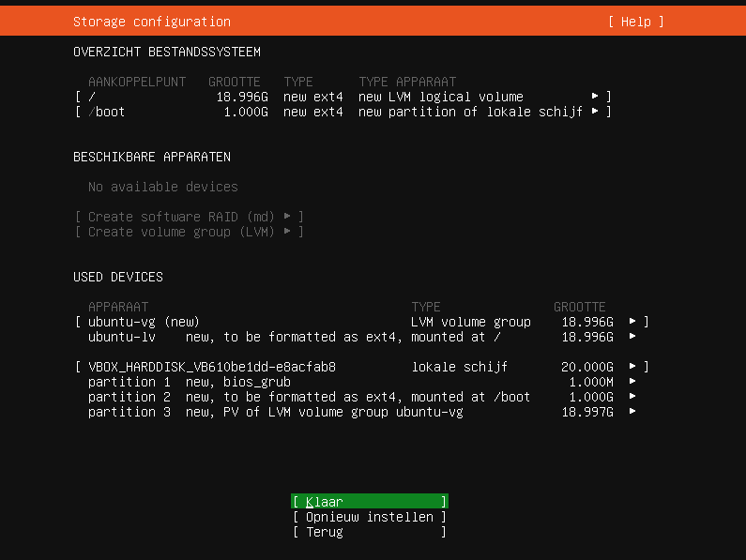Select the /boot mount point row
This screenshot has width=746, height=560.
pyautogui.click(x=343, y=112)
